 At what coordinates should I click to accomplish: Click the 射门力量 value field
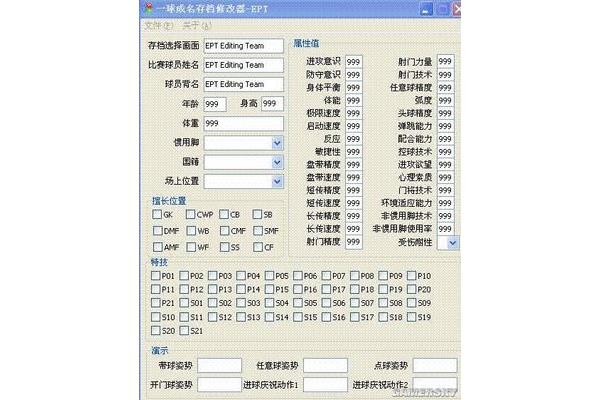[x=445, y=62]
